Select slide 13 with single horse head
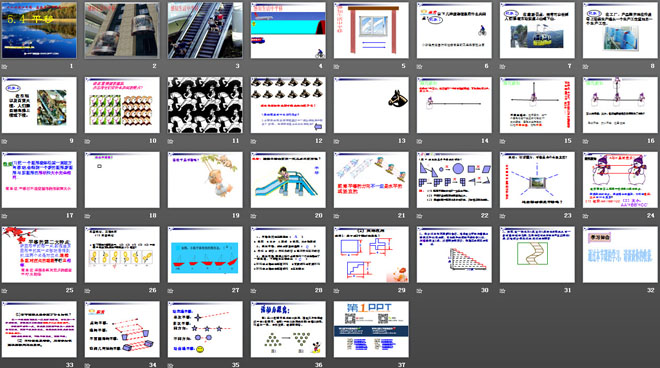The image size is (660, 368). [x=371, y=105]
